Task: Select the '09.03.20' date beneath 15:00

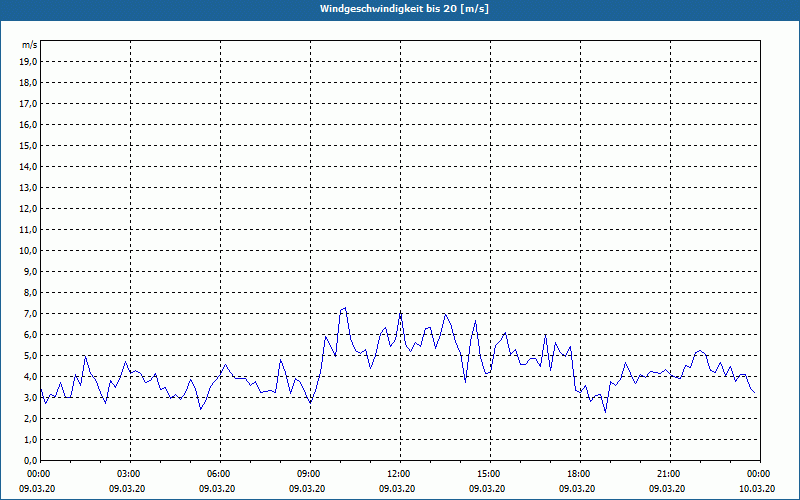Action: pyautogui.click(x=487, y=489)
